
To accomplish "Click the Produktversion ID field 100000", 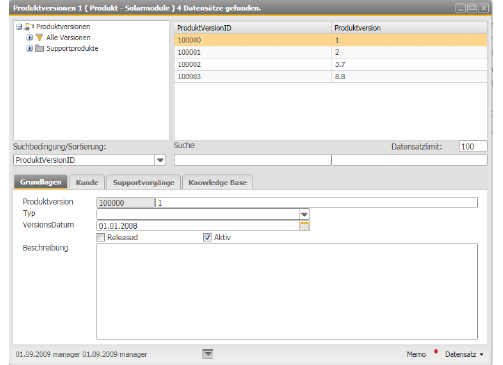I will click(x=126, y=203).
